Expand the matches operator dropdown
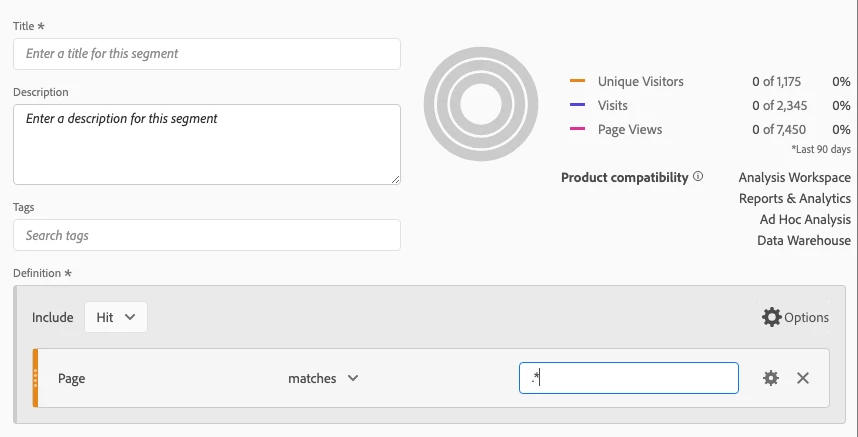858x437 pixels. pos(323,379)
